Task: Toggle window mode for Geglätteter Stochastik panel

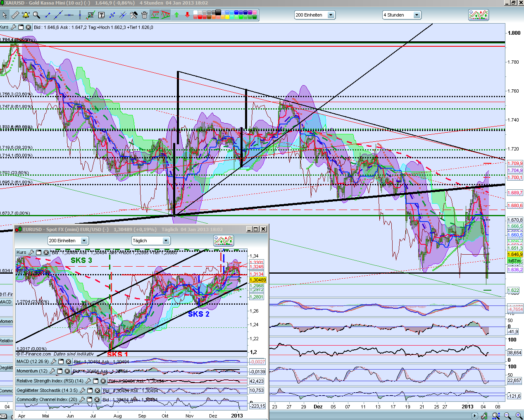Action: click(x=90, y=390)
